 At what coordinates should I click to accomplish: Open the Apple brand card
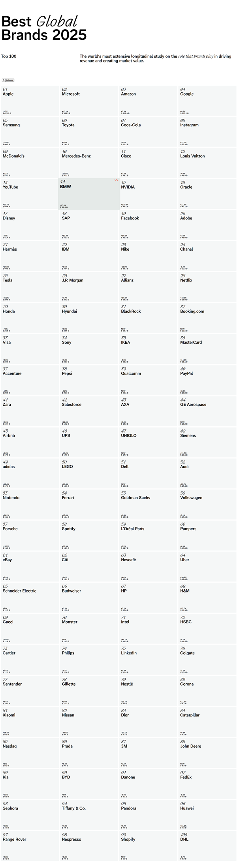pyautogui.click(x=30, y=101)
